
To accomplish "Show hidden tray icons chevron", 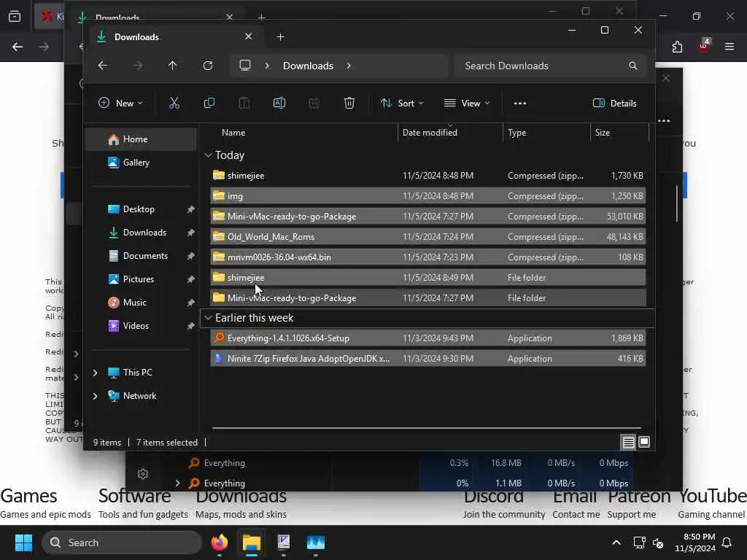I will (x=616, y=542).
